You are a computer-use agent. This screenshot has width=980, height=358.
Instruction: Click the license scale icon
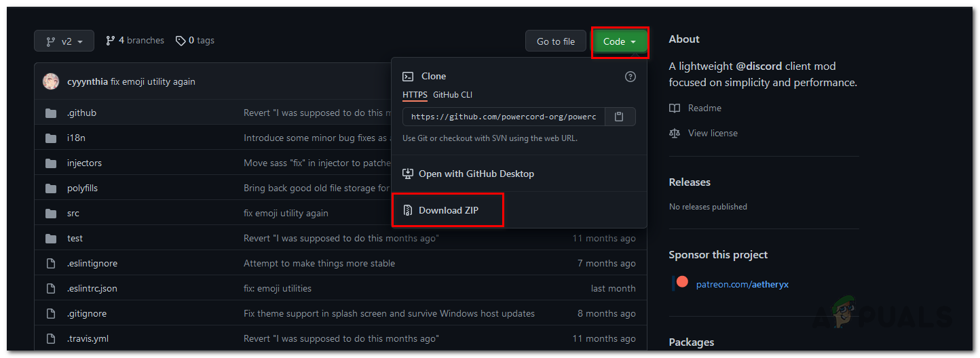coord(675,133)
